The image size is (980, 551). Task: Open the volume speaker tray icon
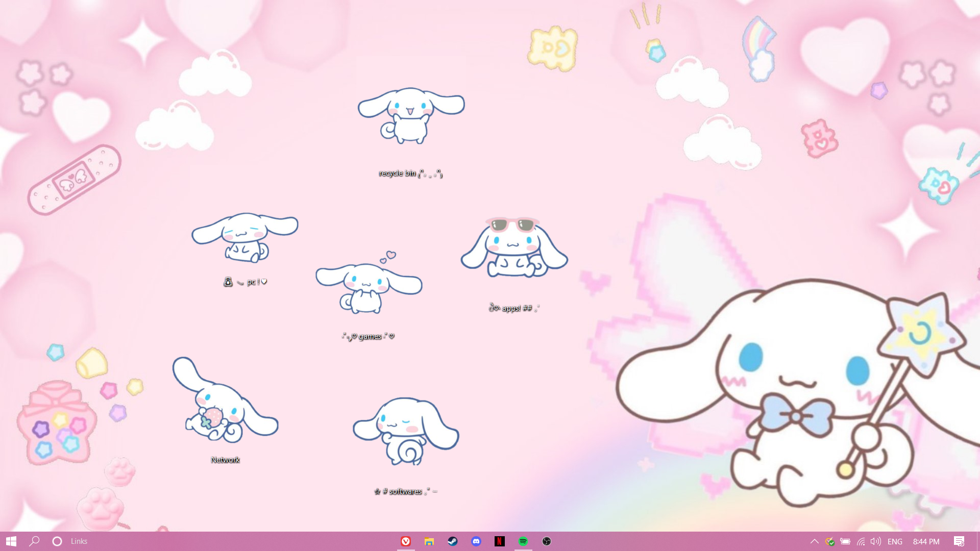(876, 541)
